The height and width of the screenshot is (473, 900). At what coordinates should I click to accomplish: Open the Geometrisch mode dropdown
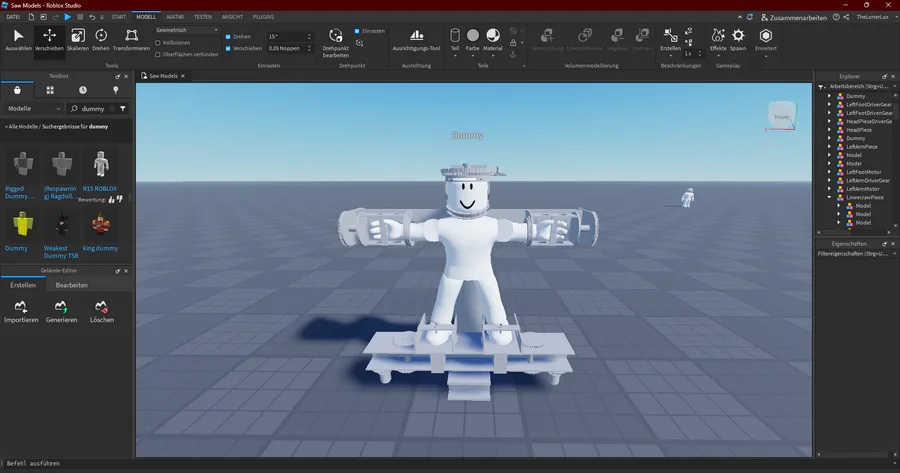pyautogui.click(x=187, y=30)
